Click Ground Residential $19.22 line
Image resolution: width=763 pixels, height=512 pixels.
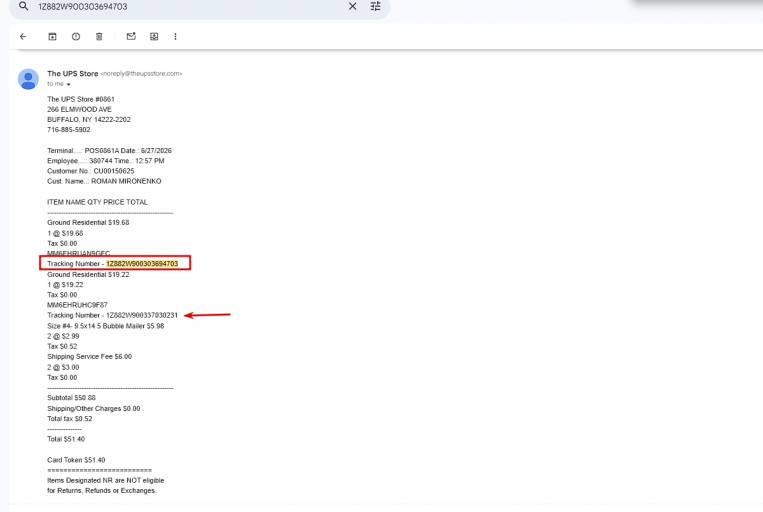88,274
